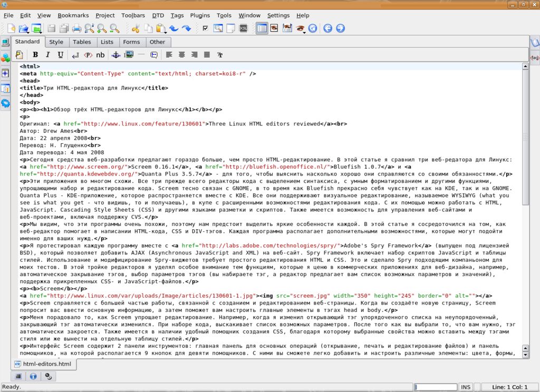540x392 pixels.
Task: Click the magnifier with green plus icon
Action: click(x=102, y=28)
